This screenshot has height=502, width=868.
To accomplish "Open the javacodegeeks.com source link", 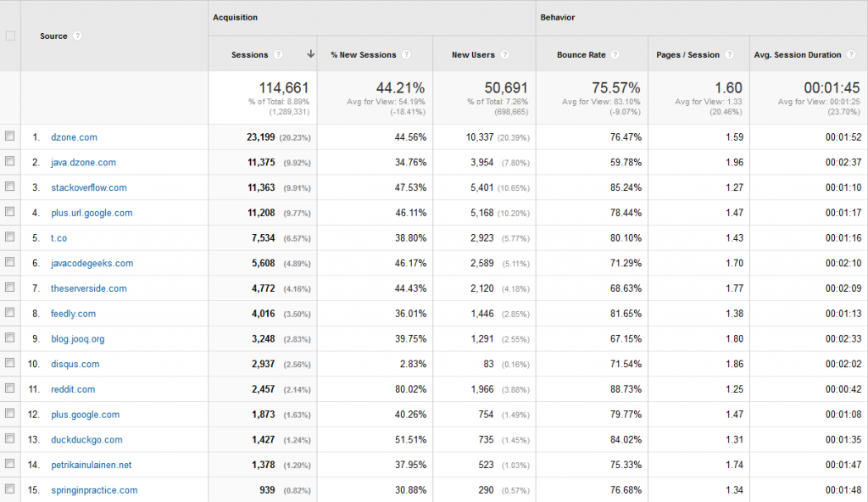I will 92,263.
